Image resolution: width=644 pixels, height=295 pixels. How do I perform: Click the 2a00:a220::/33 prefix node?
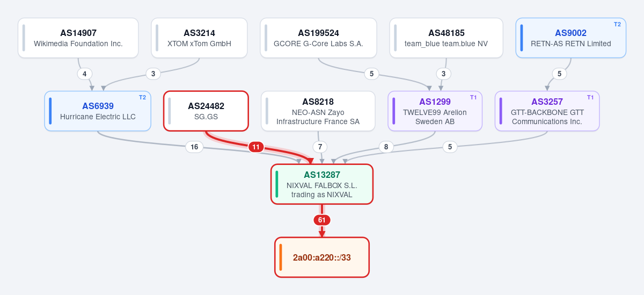click(x=322, y=257)
